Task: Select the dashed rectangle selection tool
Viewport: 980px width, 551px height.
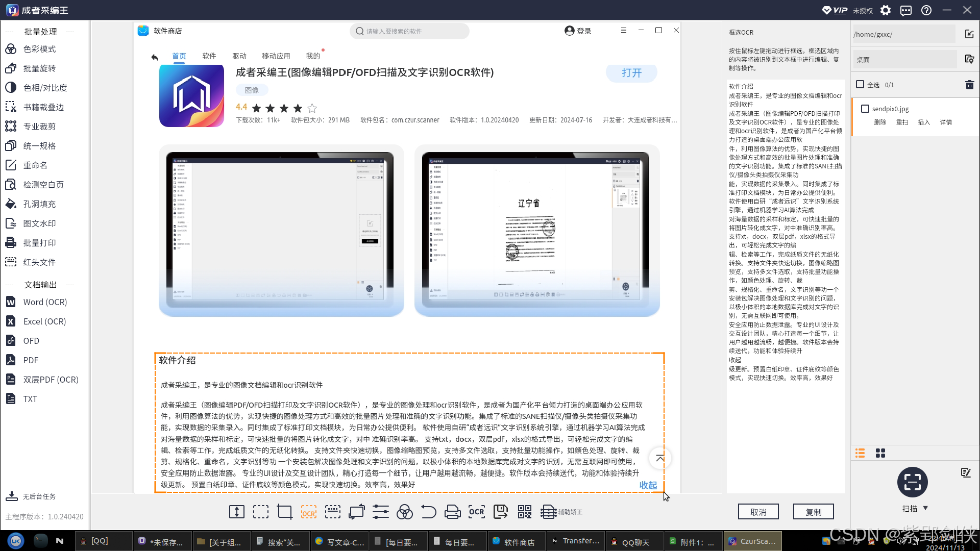Action: tap(261, 512)
